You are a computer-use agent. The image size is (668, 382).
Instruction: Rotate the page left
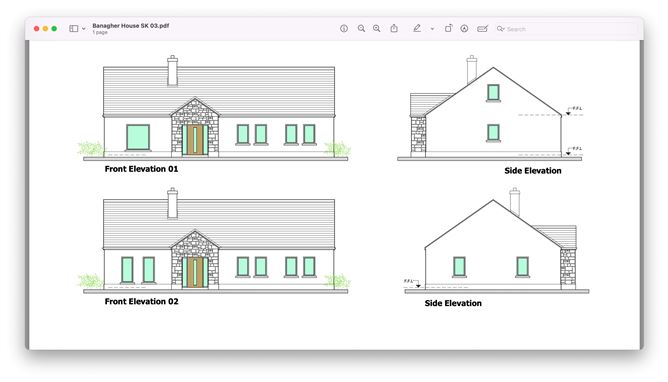[448, 29]
